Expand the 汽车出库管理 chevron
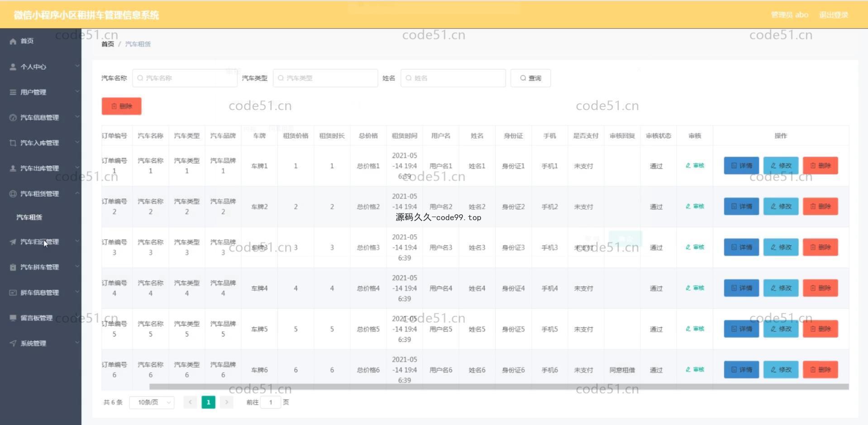Viewport: 868px width, 425px height. [77, 167]
